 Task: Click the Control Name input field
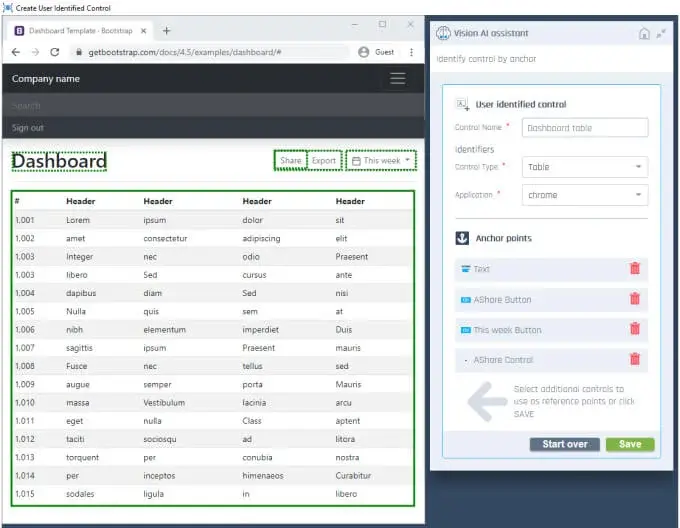(586, 128)
